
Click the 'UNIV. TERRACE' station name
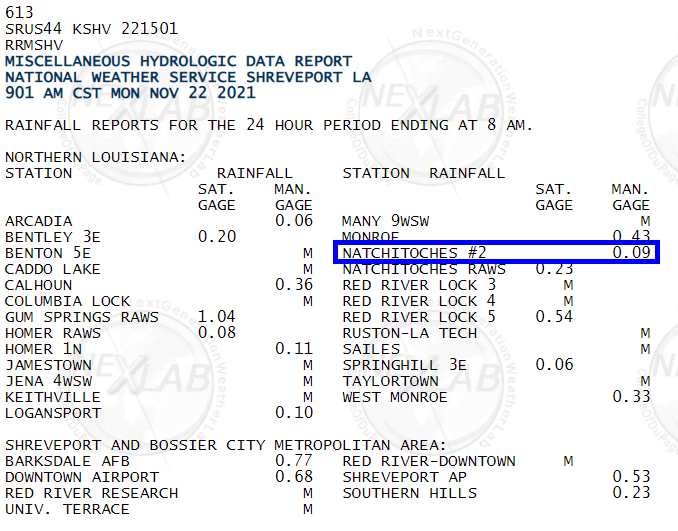(x=67, y=509)
